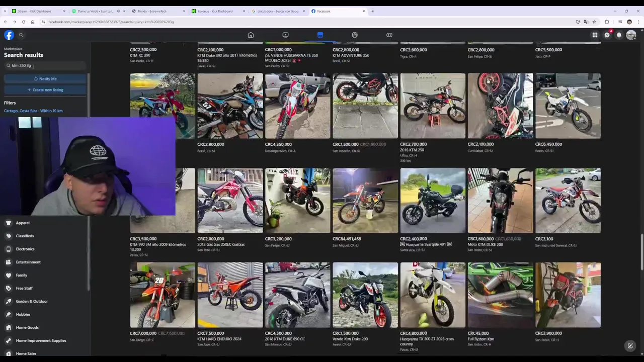Open the Groups icon in top navigation

[x=355, y=35]
